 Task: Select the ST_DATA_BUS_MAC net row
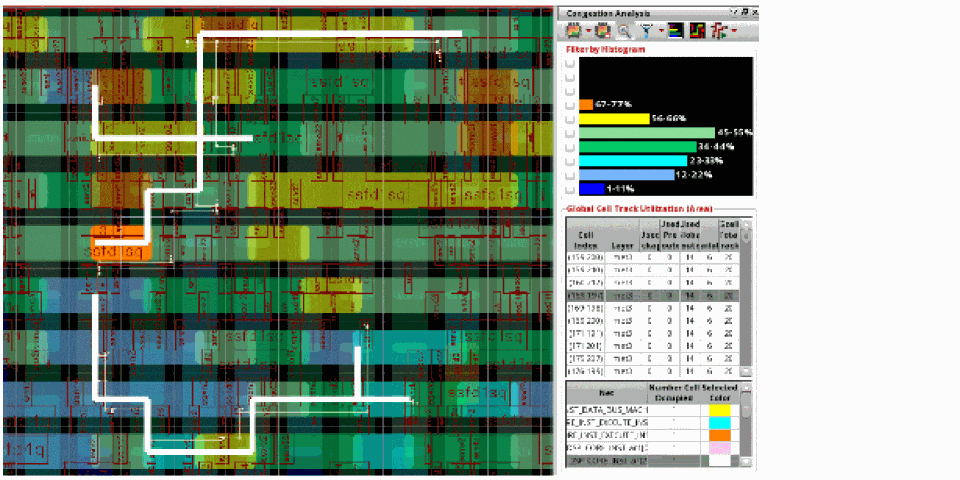click(607, 410)
